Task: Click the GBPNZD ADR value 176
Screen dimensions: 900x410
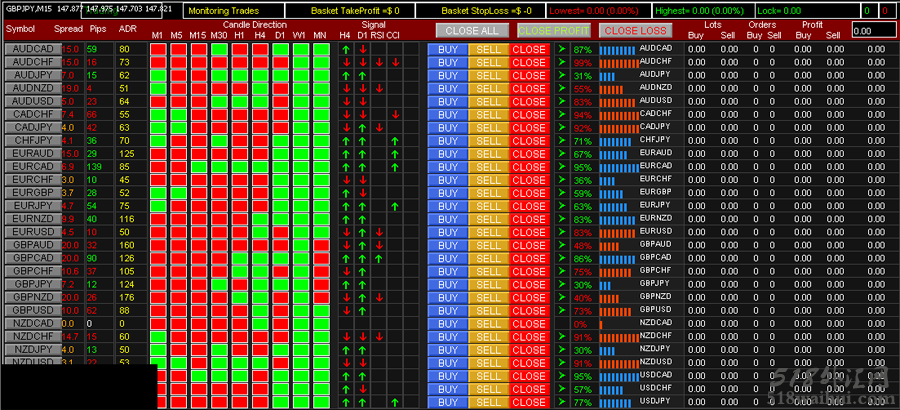Action: 126,297
